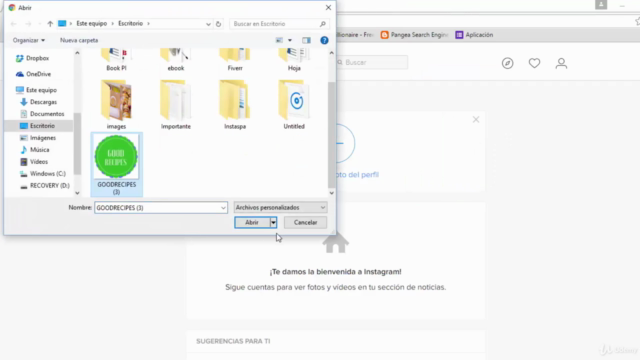
Task: Expand the Nombre field history dropdown arrow
Action: coord(223,208)
